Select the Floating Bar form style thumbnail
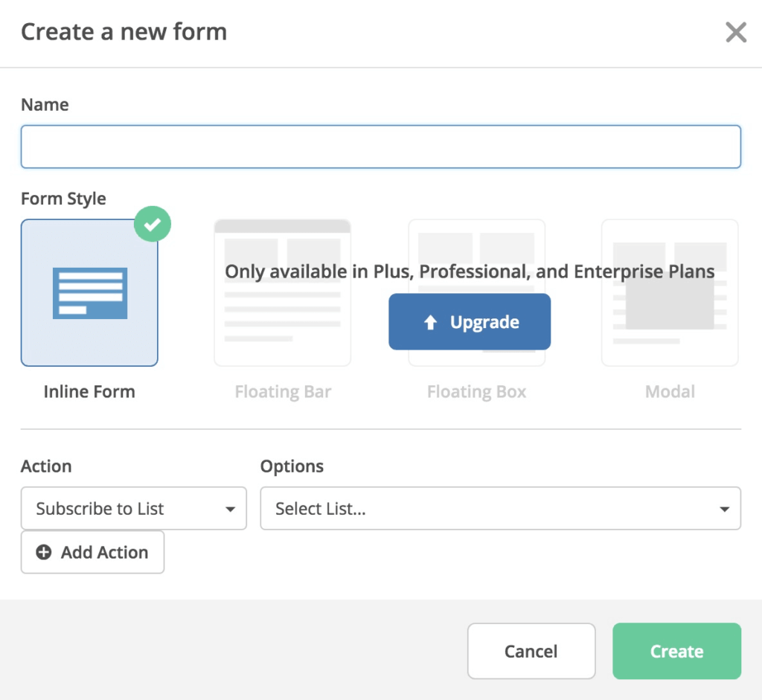This screenshot has width=762, height=700. pos(282,292)
